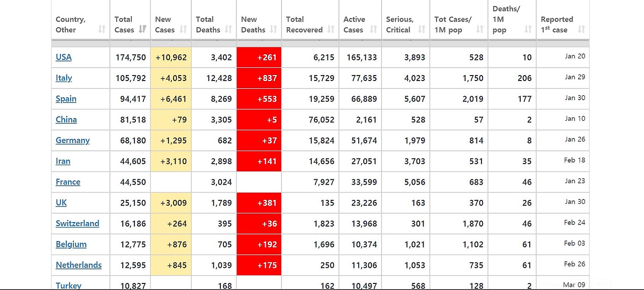
Task: Select Turkey total cases 10,827
Action: tap(133, 285)
